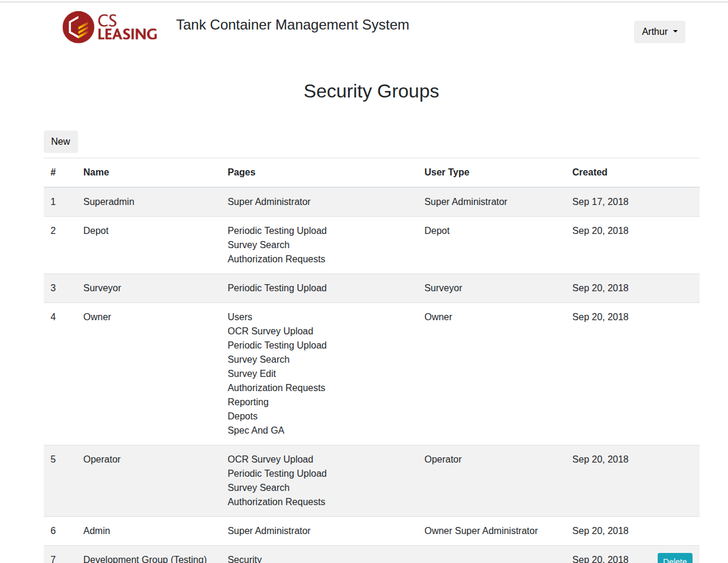Screen dimensions: 728x563
Task: Click the Development Group (Testing) name
Action: (x=145, y=559)
